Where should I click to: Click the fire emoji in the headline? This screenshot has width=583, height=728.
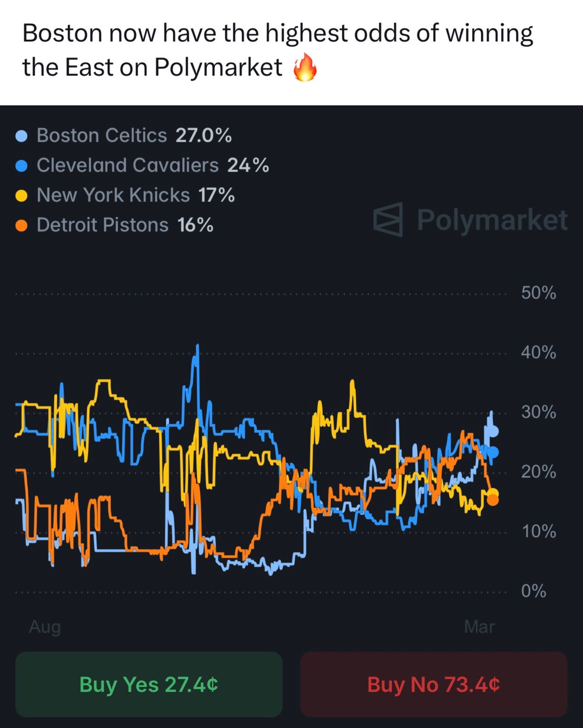[305, 68]
